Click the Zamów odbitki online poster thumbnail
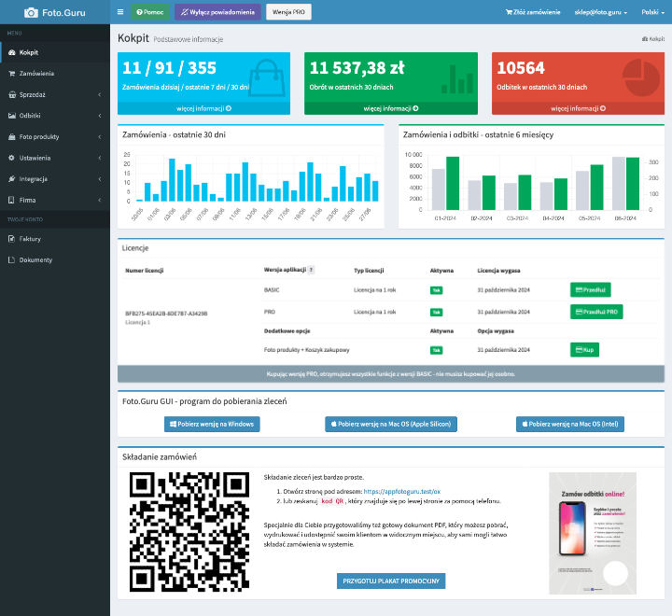Image resolution: width=672 pixels, height=616 pixels. (593, 533)
